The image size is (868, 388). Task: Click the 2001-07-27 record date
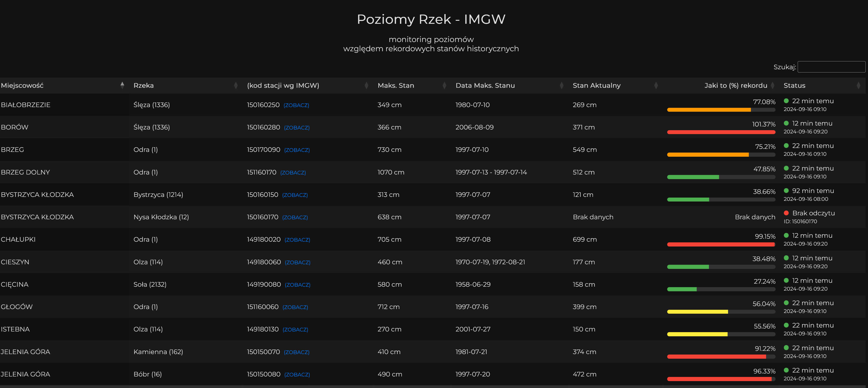473,329
